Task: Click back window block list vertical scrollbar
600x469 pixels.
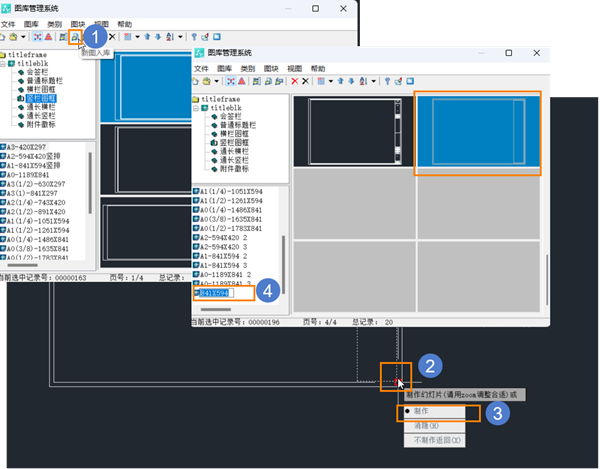Action: coord(90,183)
